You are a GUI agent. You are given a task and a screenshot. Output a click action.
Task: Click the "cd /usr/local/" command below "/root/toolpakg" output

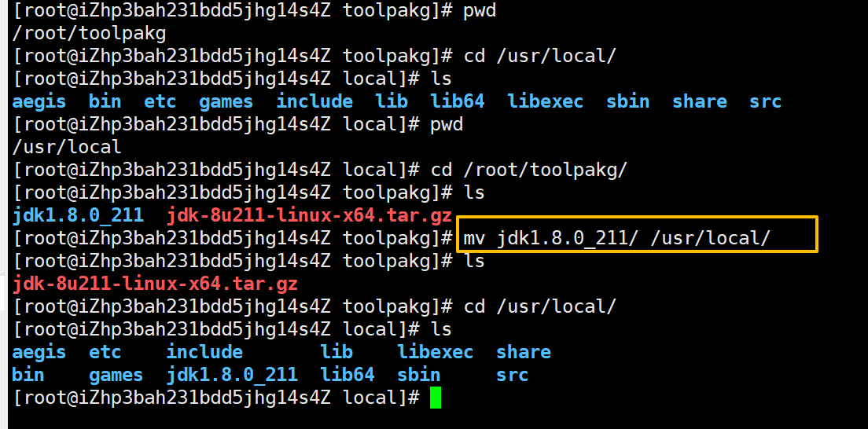click(539, 57)
